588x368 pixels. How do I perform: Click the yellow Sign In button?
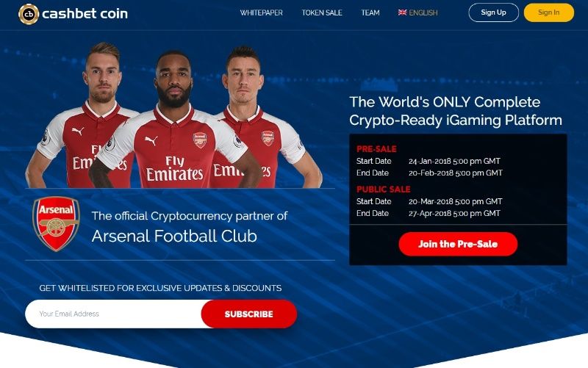548,12
